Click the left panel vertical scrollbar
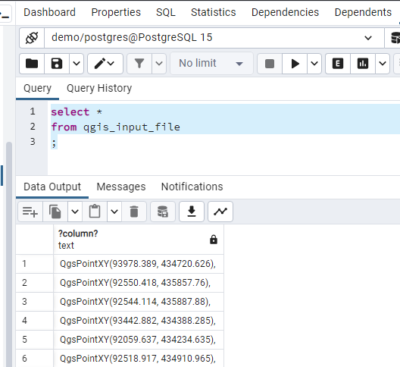The image size is (400, 367). click(9, 255)
